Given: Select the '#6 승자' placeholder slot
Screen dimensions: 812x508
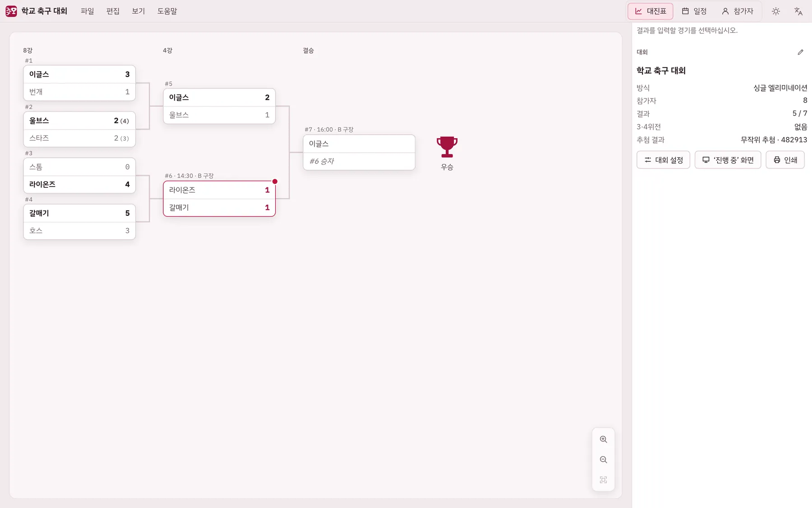Looking at the screenshot, I should coord(359,161).
